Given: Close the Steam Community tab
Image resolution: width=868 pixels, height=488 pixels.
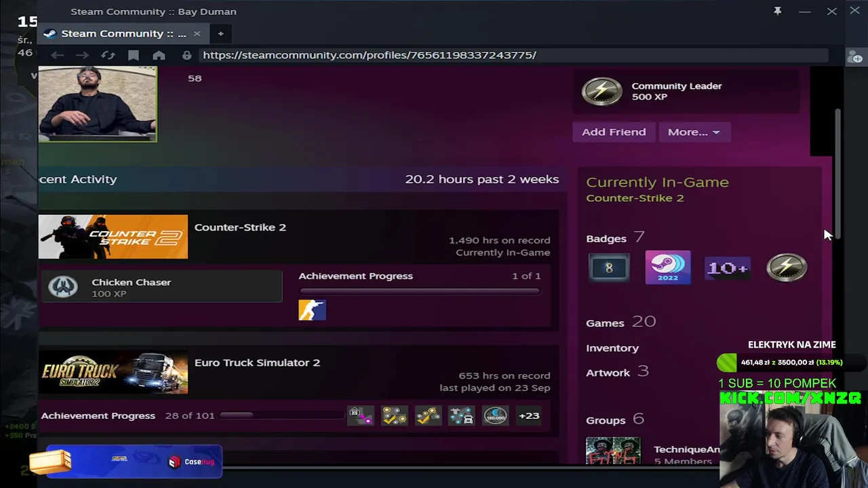Looking at the screenshot, I should click(197, 33).
